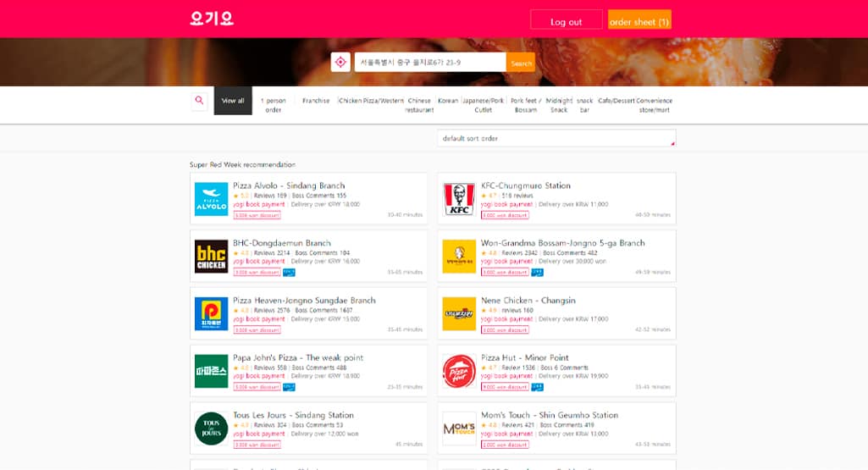Viewport: 868px width, 470px height.
Task: Select the Japanese/Pork Cutlet category tab
Action: click(x=484, y=105)
